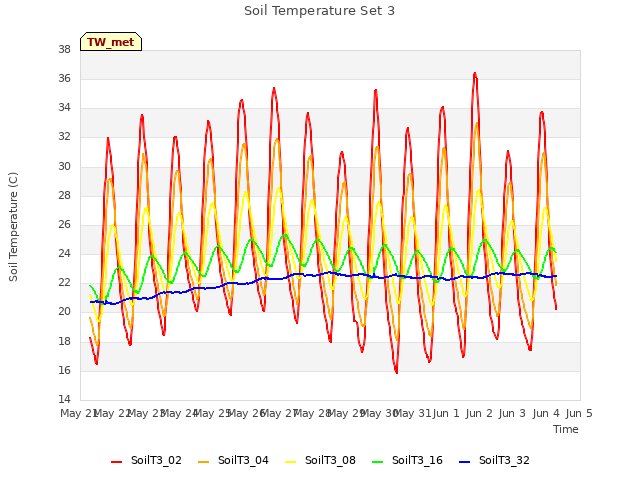The height and width of the screenshot is (480, 640).
Task: Toggle the SoilT3_08 legend entry
Action: pos(320,460)
